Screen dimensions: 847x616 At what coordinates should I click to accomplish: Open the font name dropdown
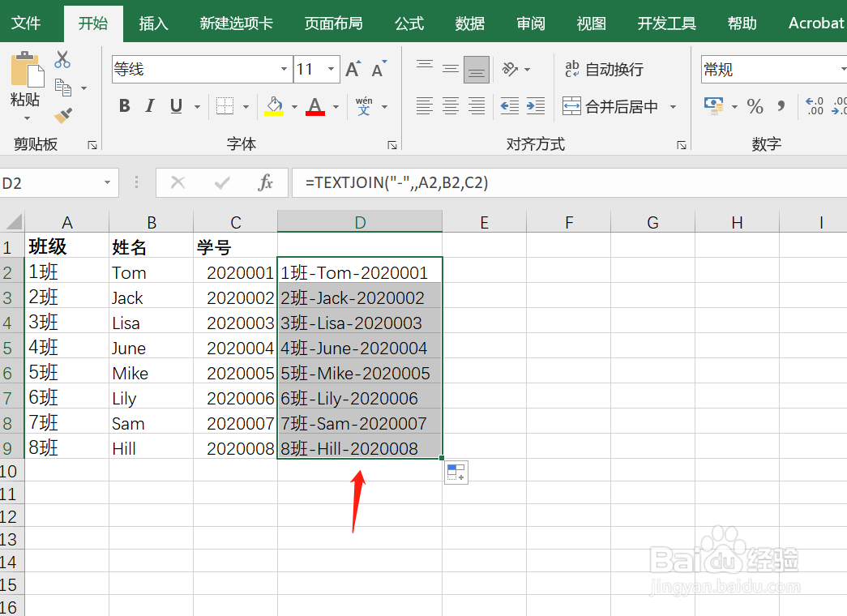pos(283,69)
